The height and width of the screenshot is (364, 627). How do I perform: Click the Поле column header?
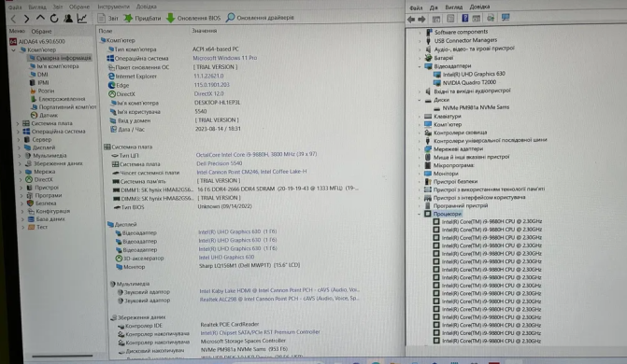pos(106,31)
